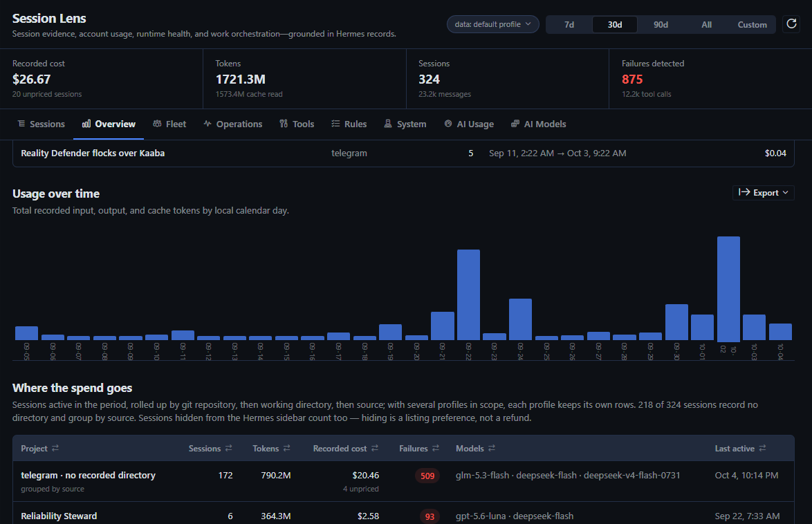The width and height of the screenshot is (812, 524).
Task: Select the Custom time range
Action: point(752,24)
